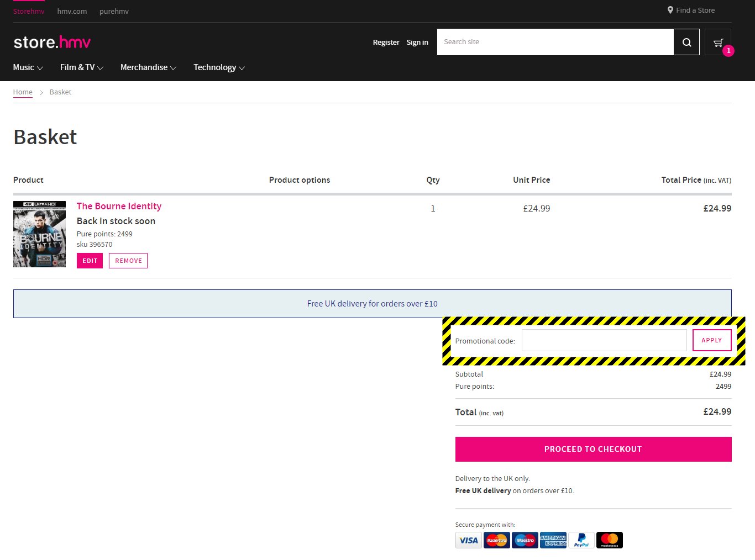Open the shopping basket cart icon

[718, 42]
